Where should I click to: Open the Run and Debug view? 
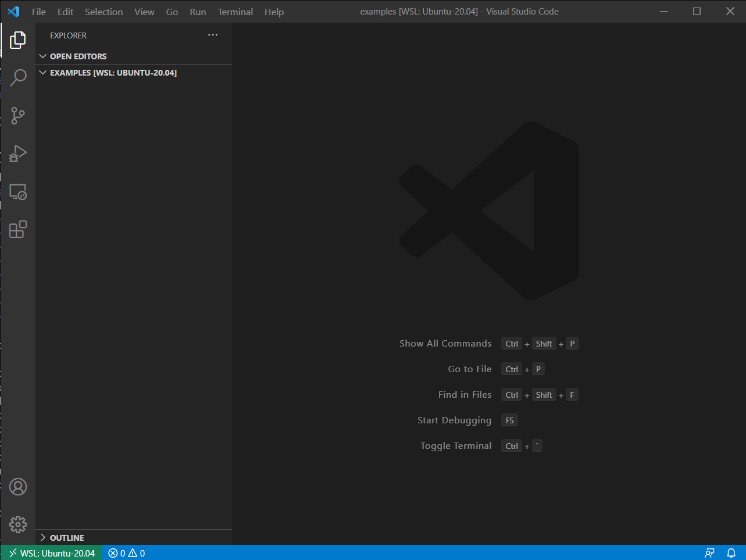(18, 154)
